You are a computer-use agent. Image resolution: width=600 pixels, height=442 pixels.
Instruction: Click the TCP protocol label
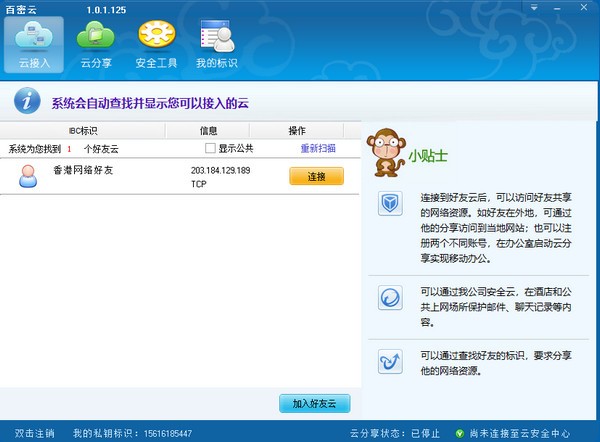tap(199, 184)
